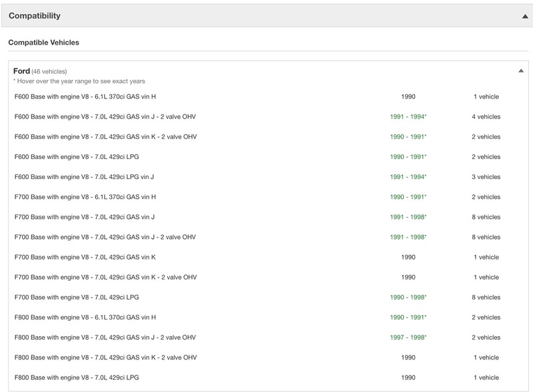Collapse the Ford vehicles list arrow
The width and height of the screenshot is (533, 392).
[x=521, y=71]
